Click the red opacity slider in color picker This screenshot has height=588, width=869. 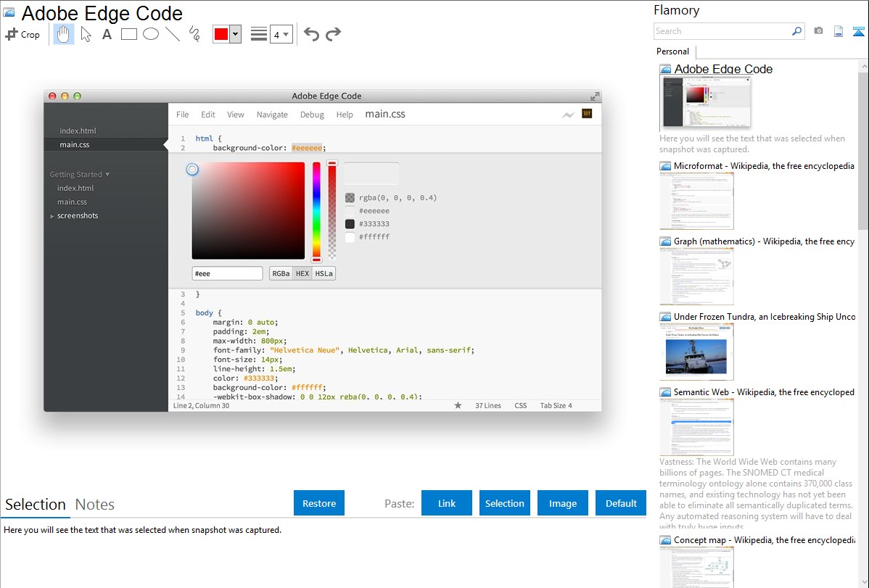(x=332, y=211)
